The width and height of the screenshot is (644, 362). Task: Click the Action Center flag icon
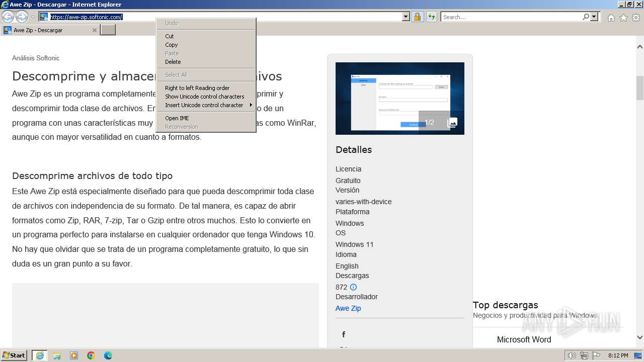(x=596, y=355)
